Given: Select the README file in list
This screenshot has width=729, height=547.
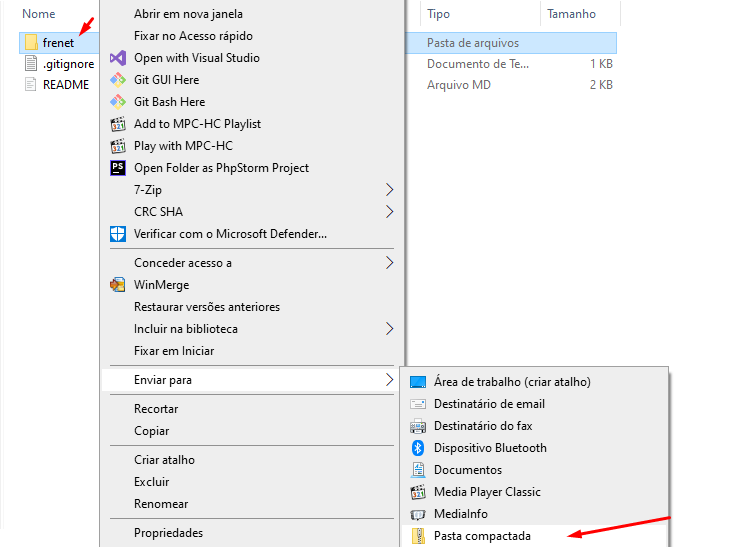Looking at the screenshot, I should tap(65, 85).
